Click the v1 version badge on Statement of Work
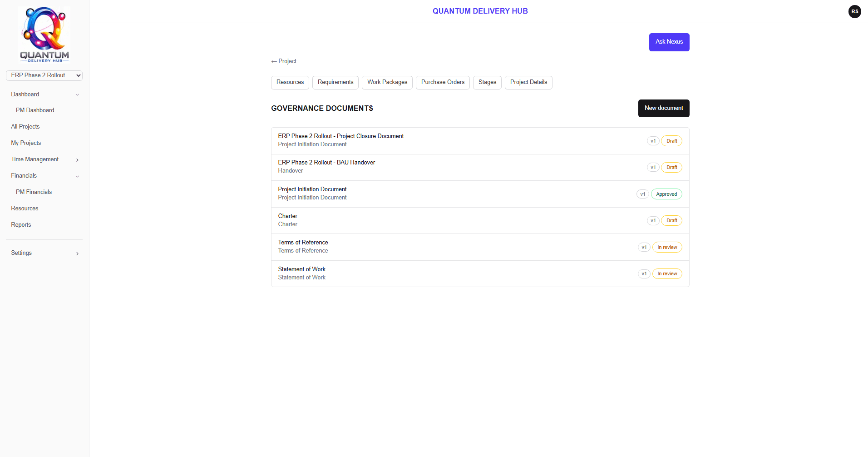 [x=644, y=274]
